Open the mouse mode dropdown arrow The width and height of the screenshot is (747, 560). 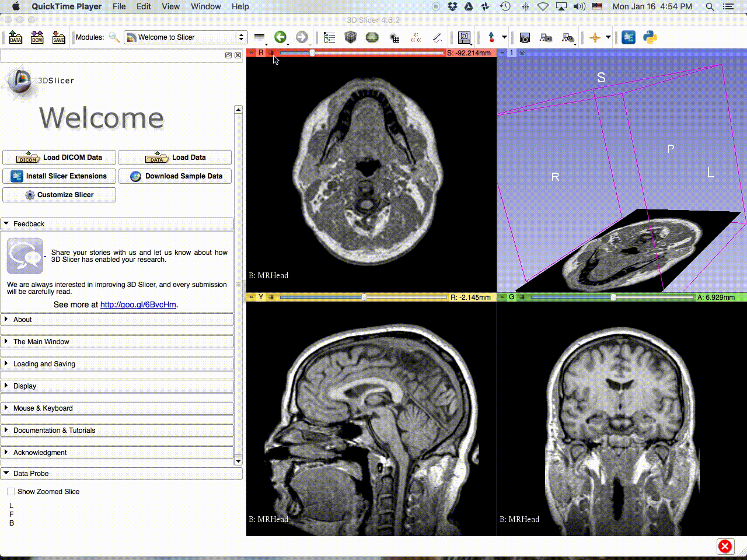pos(504,37)
